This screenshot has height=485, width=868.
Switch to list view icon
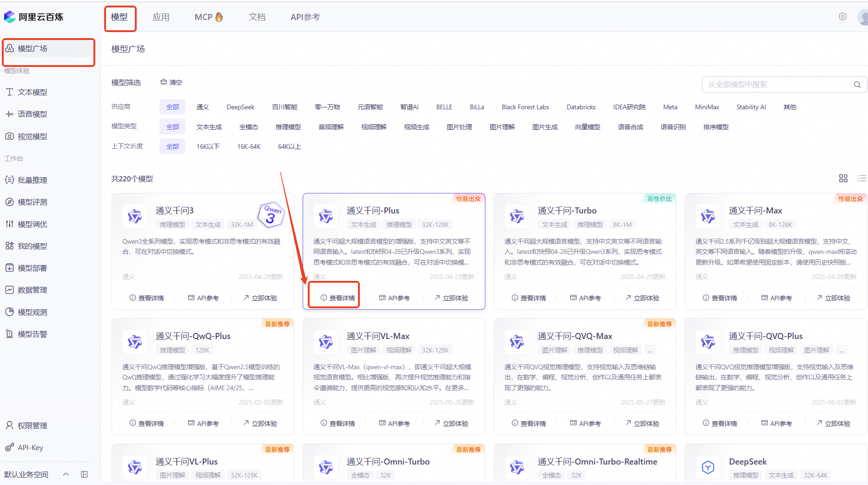[x=862, y=179]
